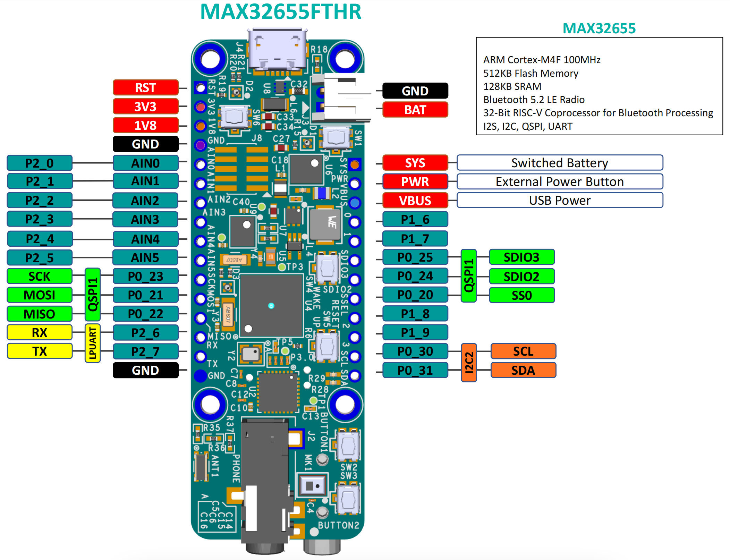
Task: Select the red SYS label
Action: pyautogui.click(x=415, y=163)
